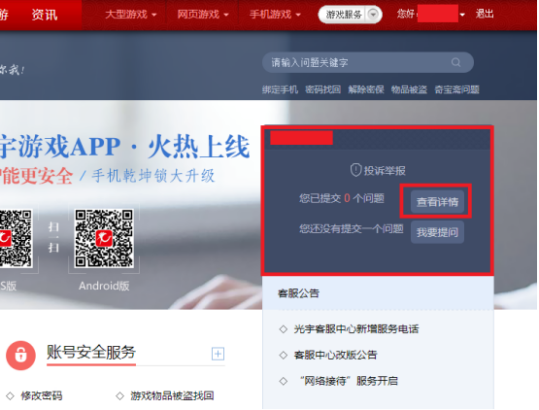Click the 游戏APP·火热上线 banner title
Image resolution: width=539 pixels, height=410 pixels.
[124, 147]
